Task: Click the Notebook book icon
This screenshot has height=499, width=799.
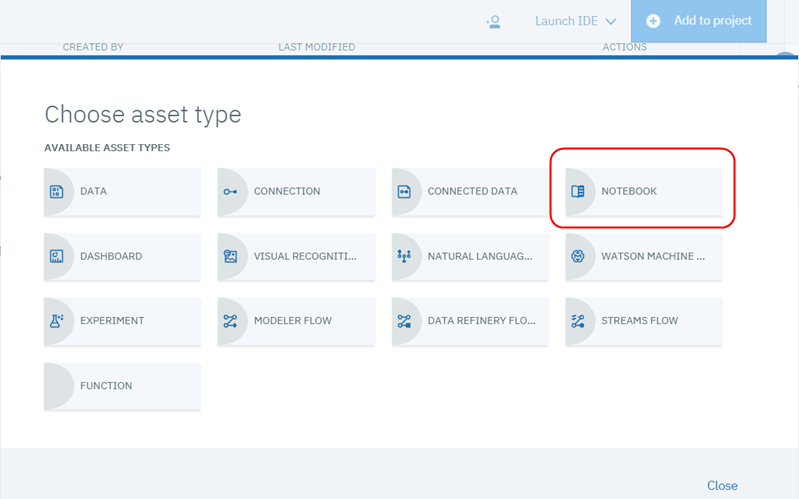Action: 578,192
